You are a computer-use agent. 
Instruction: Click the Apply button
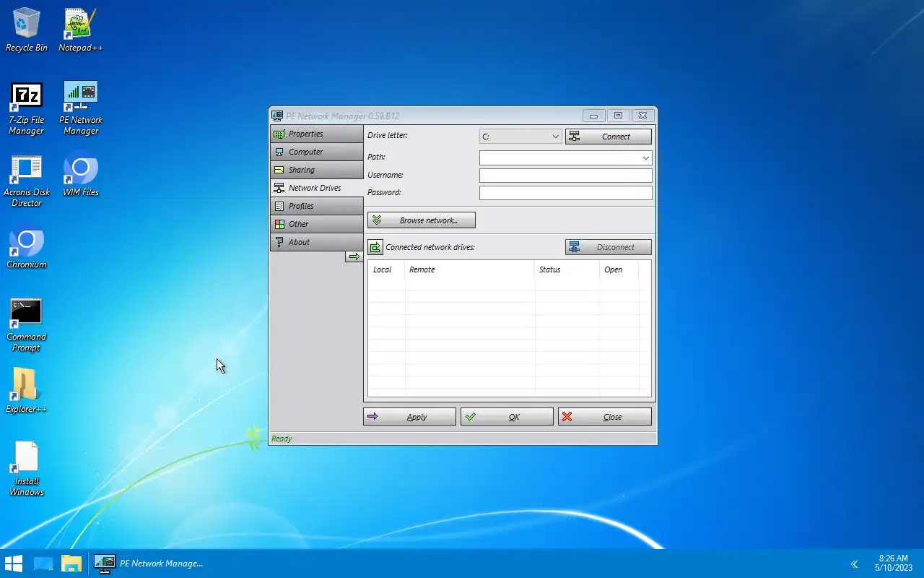click(409, 417)
